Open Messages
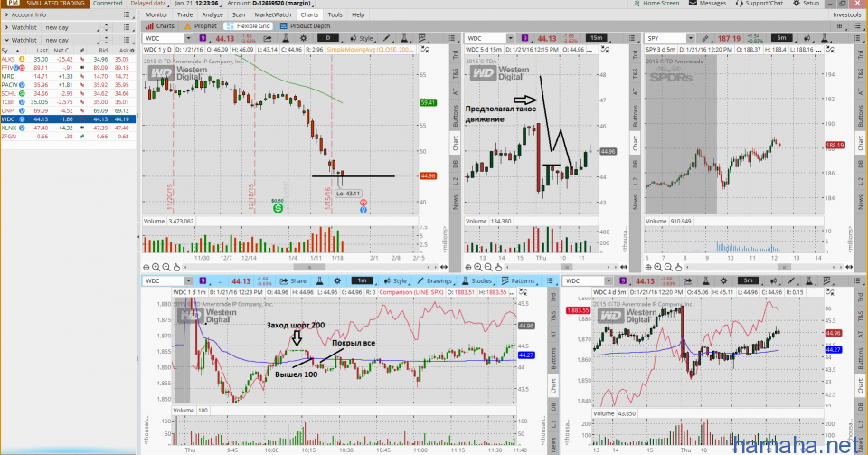Image resolution: width=868 pixels, height=455 pixels. click(x=707, y=4)
